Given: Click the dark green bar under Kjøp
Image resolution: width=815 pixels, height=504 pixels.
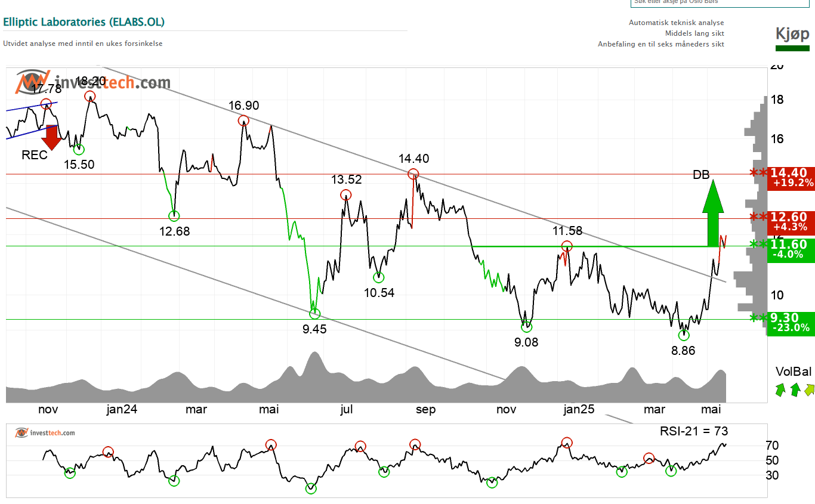Looking at the screenshot, I should tap(792, 48).
